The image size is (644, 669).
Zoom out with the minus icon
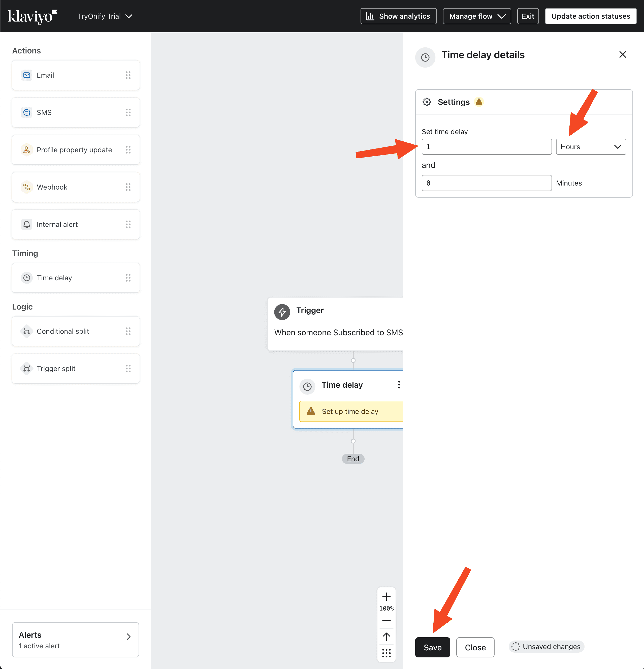pyautogui.click(x=386, y=621)
